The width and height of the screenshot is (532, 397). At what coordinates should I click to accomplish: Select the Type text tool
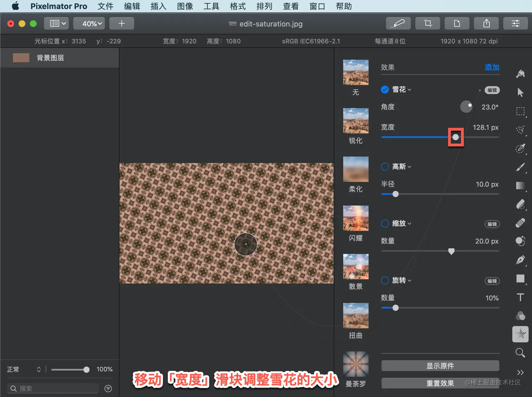point(520,297)
